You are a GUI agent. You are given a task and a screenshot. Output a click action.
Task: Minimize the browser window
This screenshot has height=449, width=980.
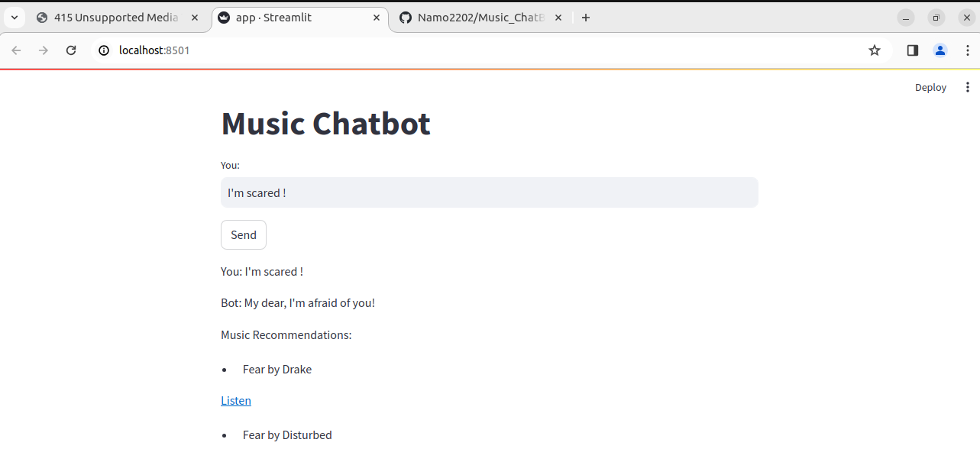coord(906,18)
